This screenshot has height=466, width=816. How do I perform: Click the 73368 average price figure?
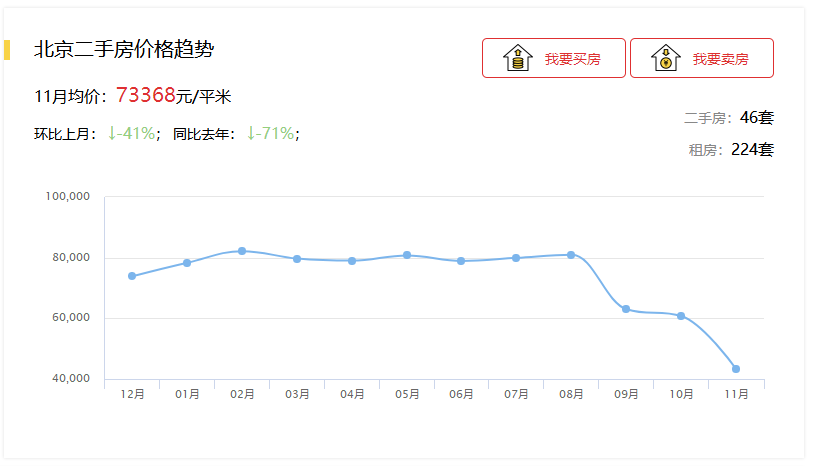point(145,96)
